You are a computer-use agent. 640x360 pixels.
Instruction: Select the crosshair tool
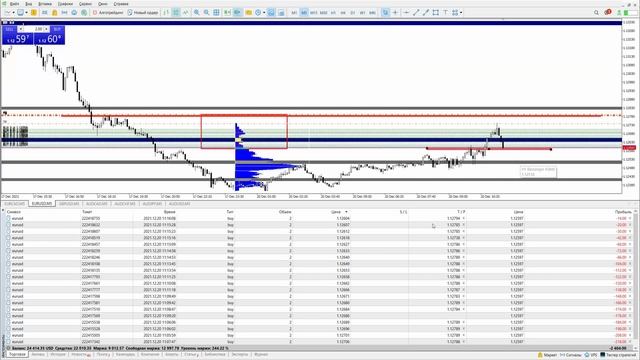pos(395,13)
